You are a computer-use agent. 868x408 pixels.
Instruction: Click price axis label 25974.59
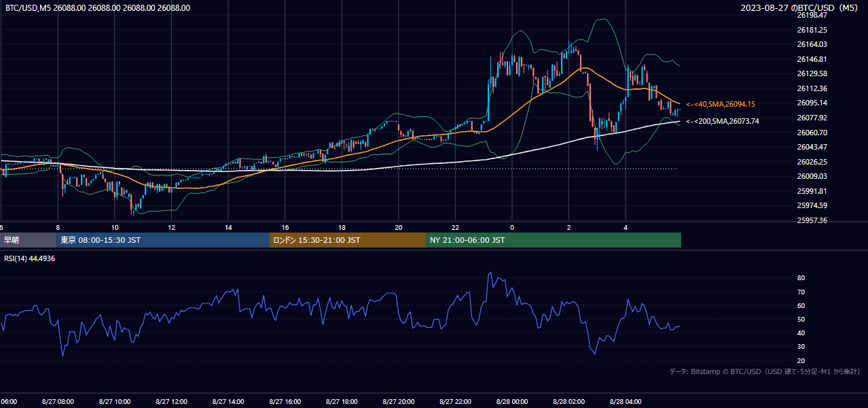(812, 205)
